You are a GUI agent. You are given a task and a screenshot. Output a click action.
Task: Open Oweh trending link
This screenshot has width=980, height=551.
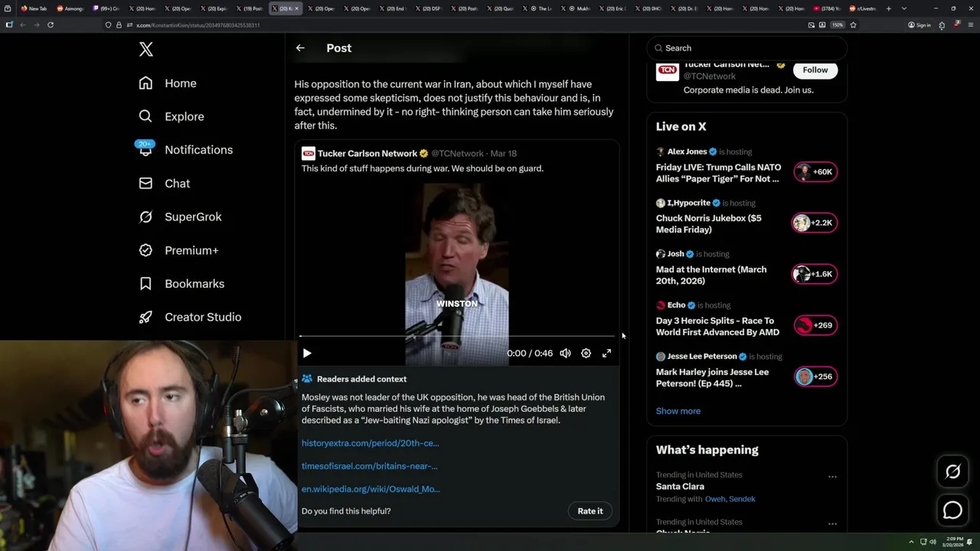pyautogui.click(x=715, y=499)
